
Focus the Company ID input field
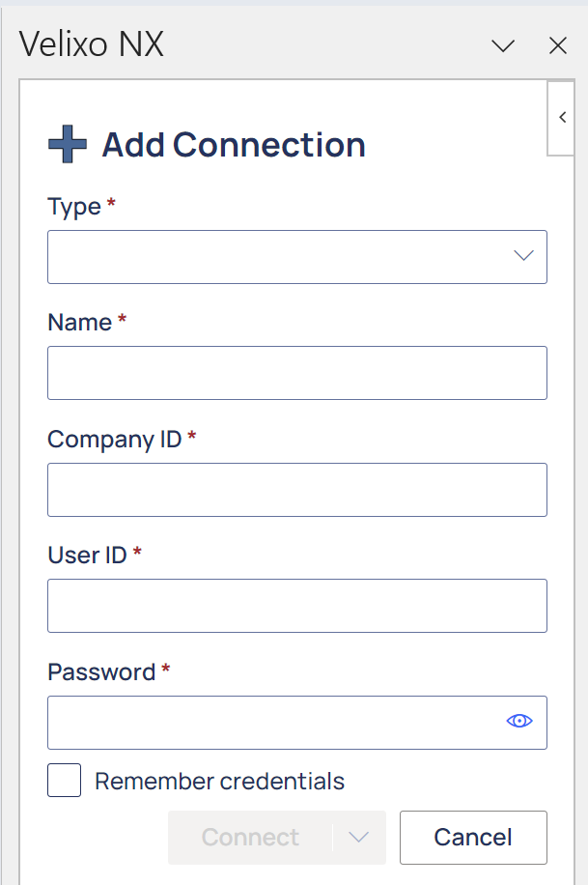click(297, 489)
